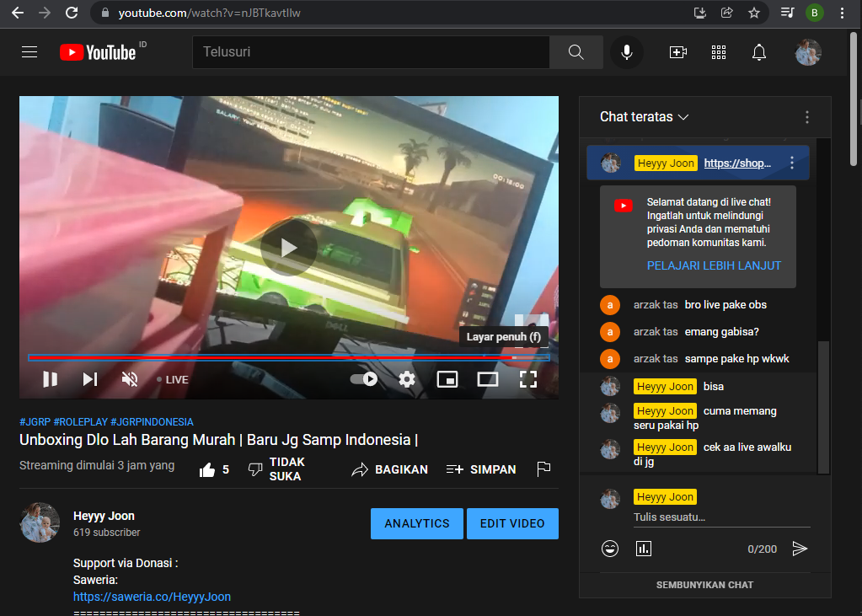Click chat message 'emang gabisa?'
This screenshot has width=862, height=616.
click(x=721, y=332)
